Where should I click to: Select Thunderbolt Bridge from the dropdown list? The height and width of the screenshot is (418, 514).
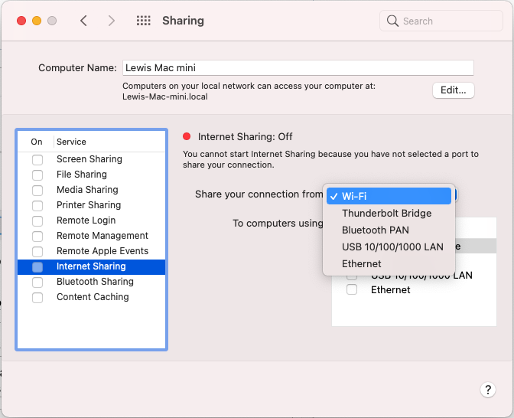coord(389,213)
